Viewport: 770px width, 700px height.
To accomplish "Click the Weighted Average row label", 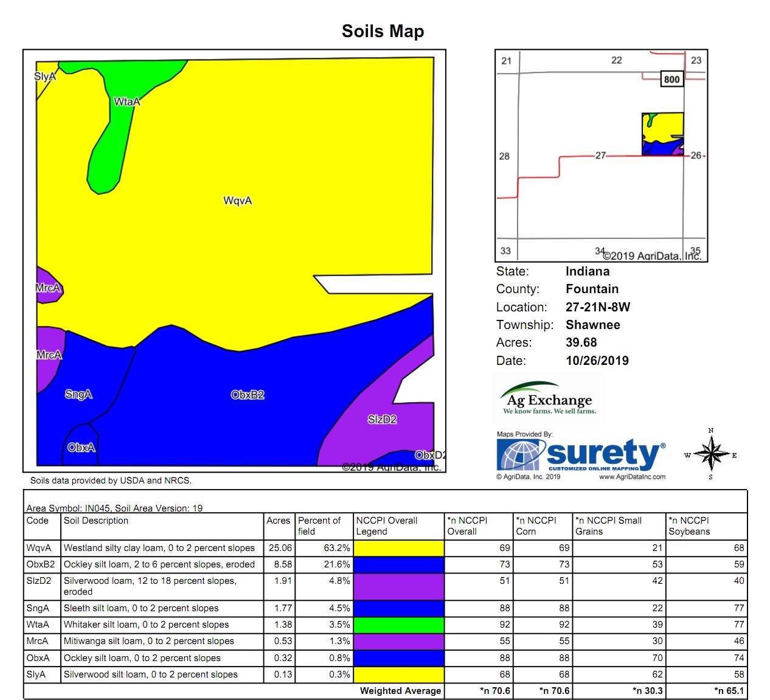I will 400,691.
